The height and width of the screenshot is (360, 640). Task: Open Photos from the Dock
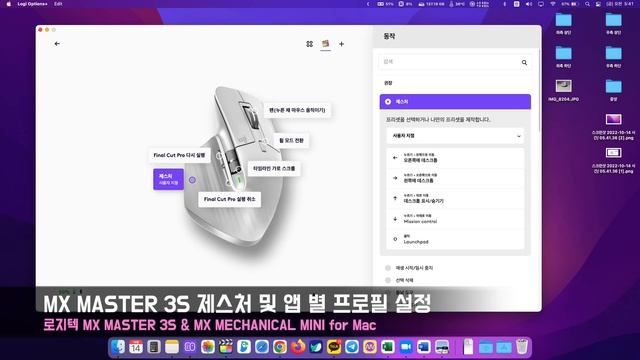(x=208, y=347)
